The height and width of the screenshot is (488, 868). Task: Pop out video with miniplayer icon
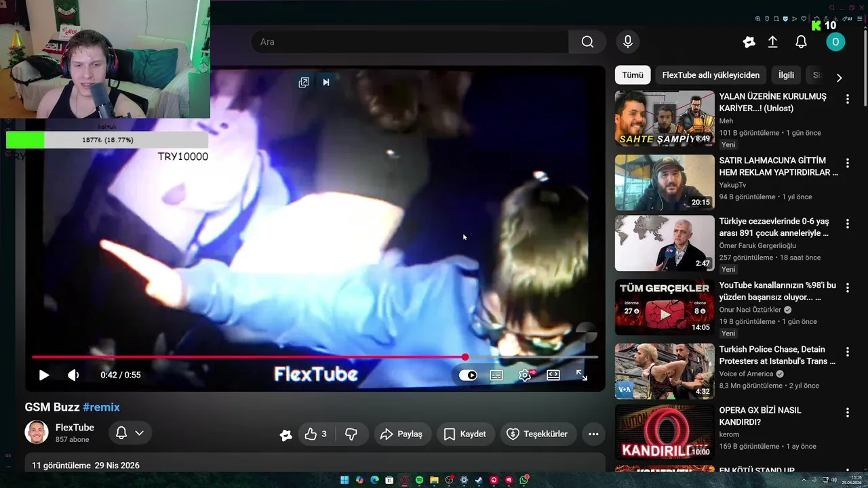pos(304,82)
